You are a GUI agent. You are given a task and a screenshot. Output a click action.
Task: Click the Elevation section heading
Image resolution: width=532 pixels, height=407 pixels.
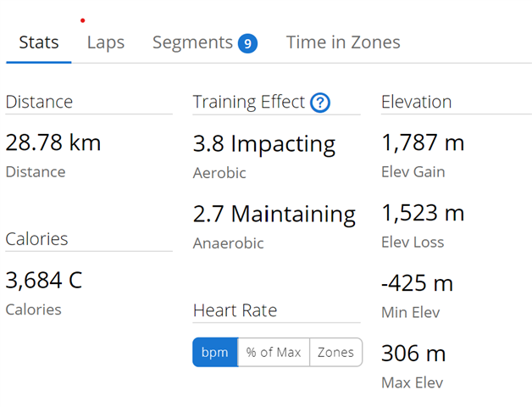(x=416, y=102)
